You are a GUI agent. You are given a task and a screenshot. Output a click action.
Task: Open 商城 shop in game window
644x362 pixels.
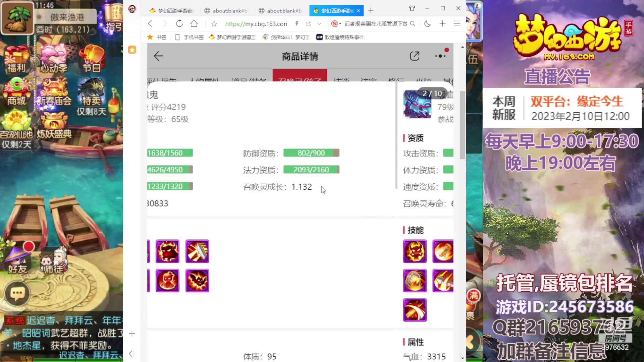pyautogui.click(x=16, y=92)
